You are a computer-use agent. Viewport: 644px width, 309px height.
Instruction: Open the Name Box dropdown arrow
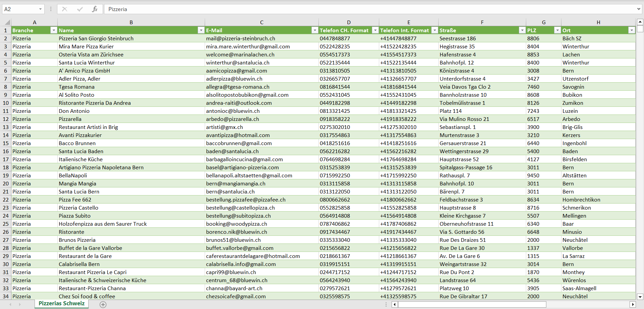tap(40, 9)
